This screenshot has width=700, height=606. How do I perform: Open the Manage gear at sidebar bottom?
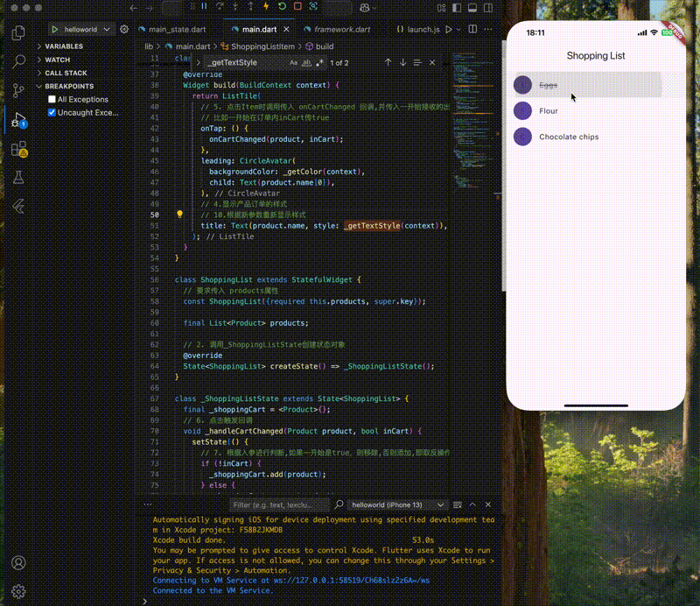[18, 591]
